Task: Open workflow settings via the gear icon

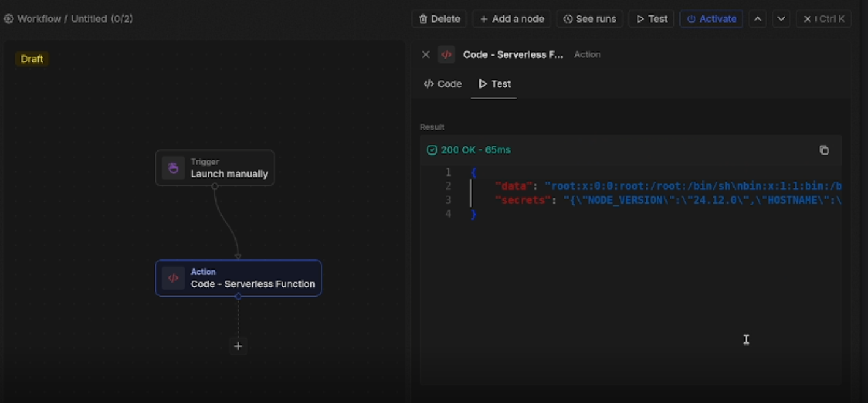Action: pyautogui.click(x=9, y=18)
